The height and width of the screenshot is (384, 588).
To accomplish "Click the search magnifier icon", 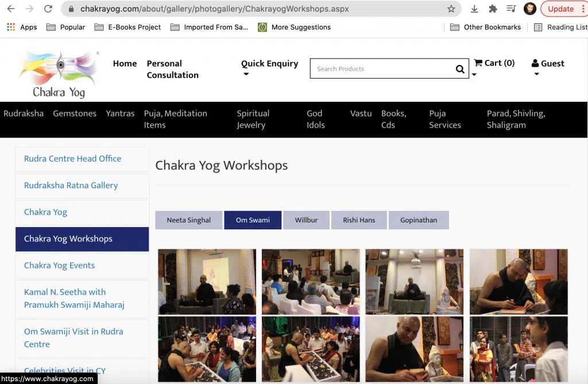I will click(460, 68).
